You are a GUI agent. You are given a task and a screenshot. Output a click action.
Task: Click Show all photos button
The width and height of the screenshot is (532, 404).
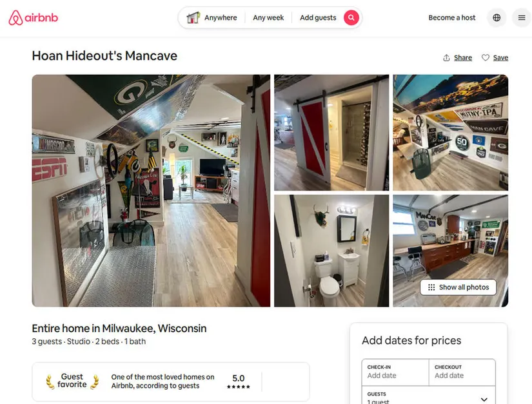(x=458, y=287)
